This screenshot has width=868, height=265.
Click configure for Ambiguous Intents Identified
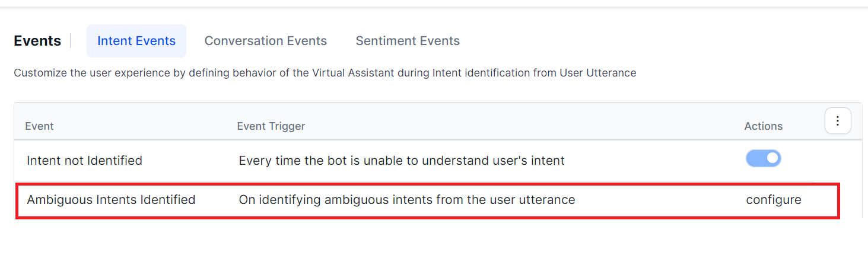tap(774, 200)
